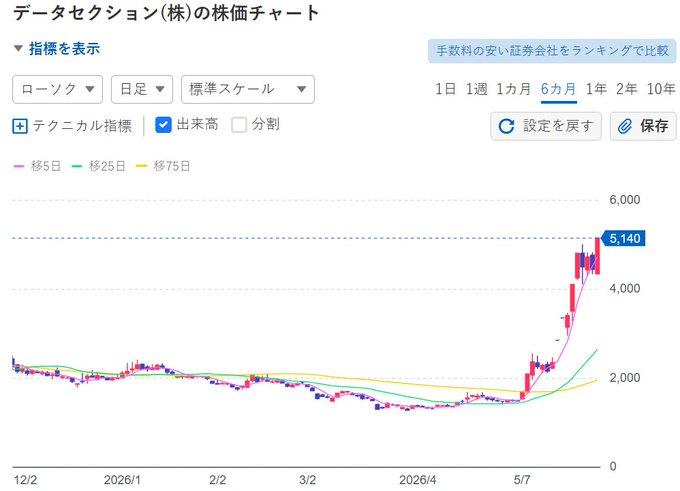Click the 移5日 legend label
This screenshot has height=491, width=680.
pos(46,166)
